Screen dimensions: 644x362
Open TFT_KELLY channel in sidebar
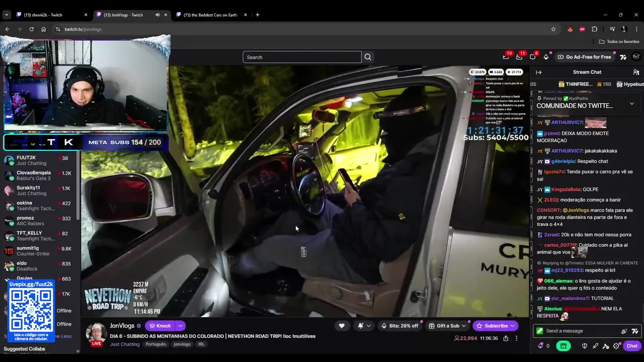point(39,236)
